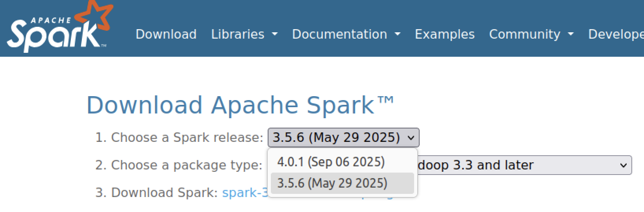The image size is (644, 212).
Task: Select 3.5.6 (May 29 2025) release option
Action: pos(342,183)
